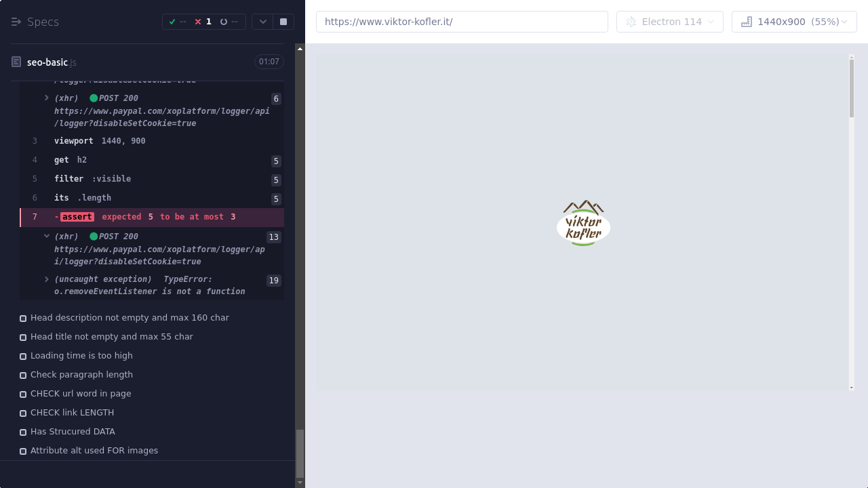Click the viewport size ruler icon
Viewport: 868px width, 488px height.
[x=747, y=22]
